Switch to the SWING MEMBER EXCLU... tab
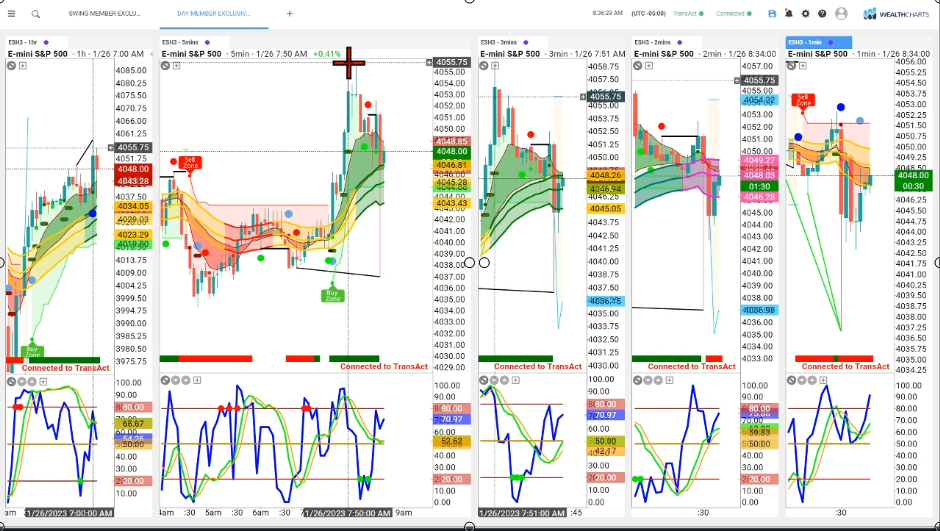 104,13
